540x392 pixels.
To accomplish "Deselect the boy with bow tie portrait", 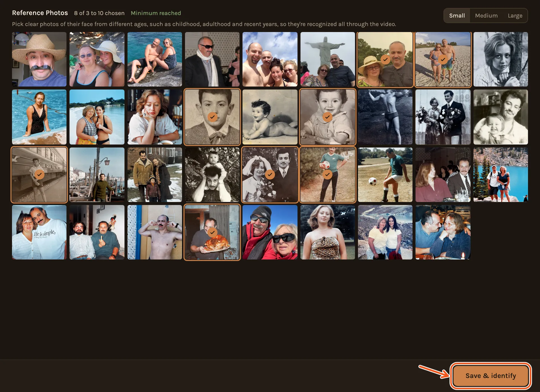I will [212, 117].
